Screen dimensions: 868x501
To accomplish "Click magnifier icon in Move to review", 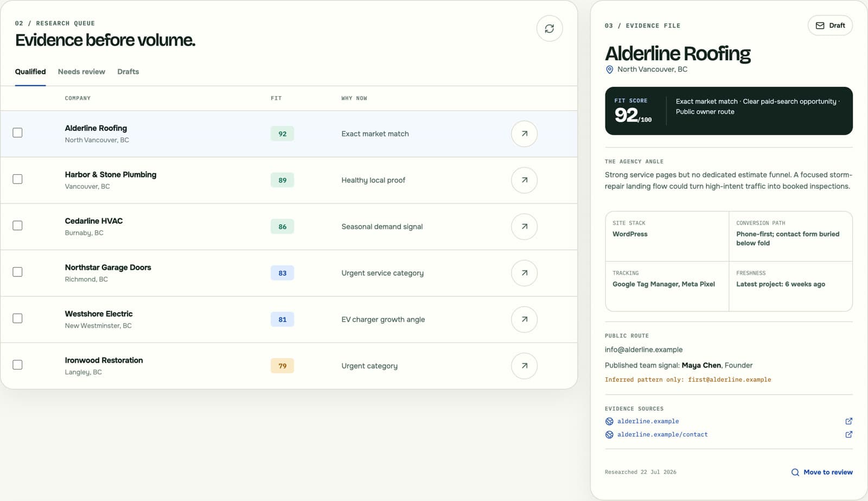I will point(795,472).
